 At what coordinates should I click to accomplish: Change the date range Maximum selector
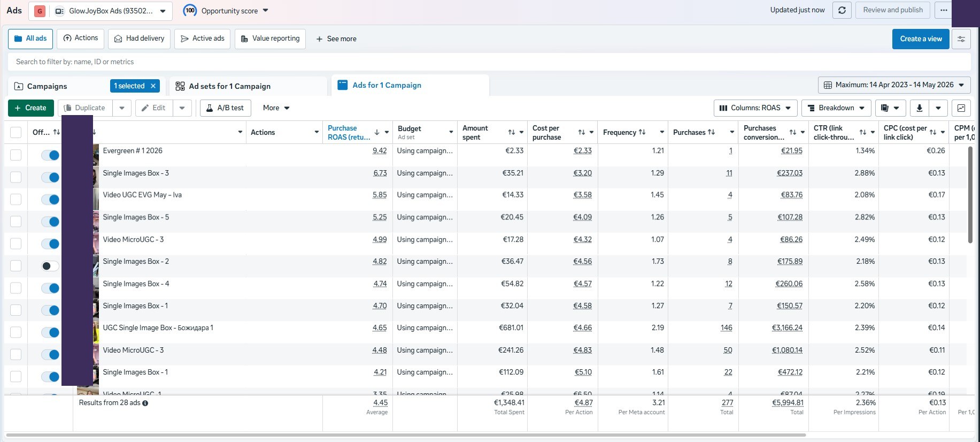point(894,85)
